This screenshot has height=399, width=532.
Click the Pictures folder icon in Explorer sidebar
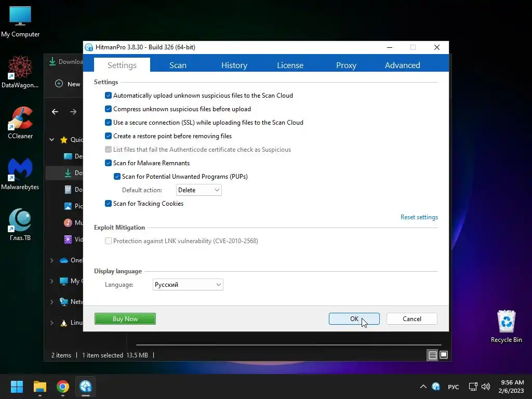[68, 206]
